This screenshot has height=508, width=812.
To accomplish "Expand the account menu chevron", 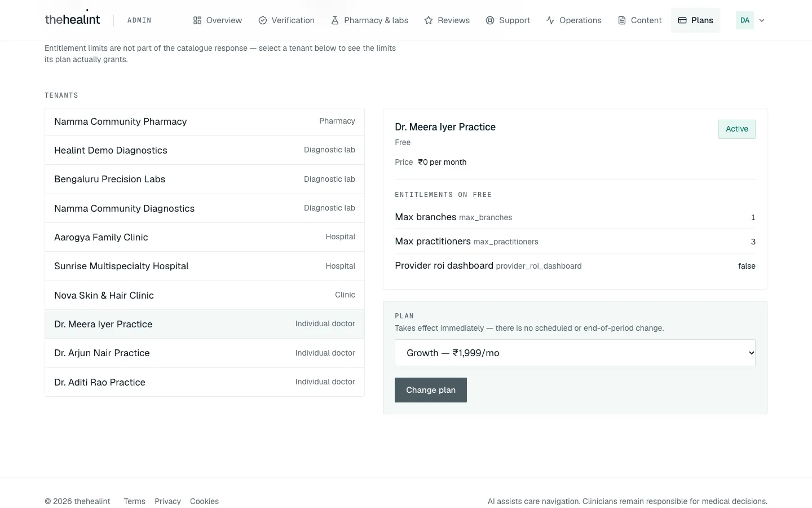I will tap(762, 20).
